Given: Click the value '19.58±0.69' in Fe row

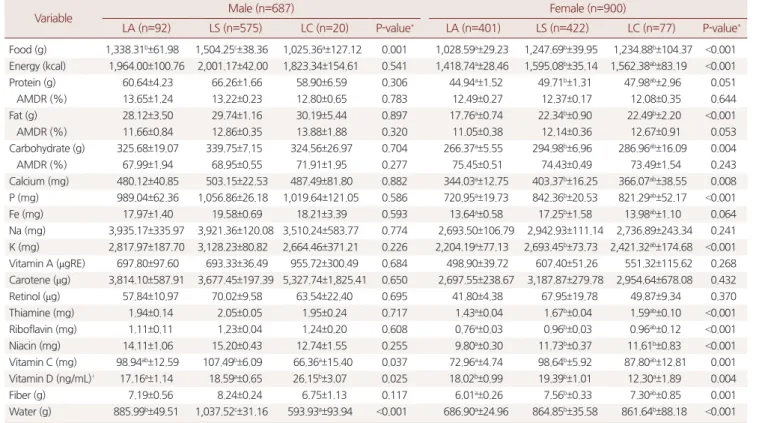Looking at the screenshot, I should pos(237,214).
